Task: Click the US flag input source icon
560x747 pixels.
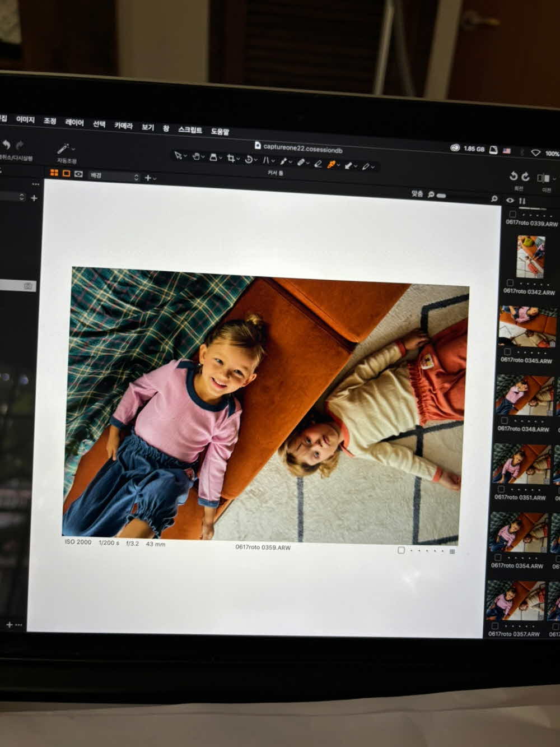Action: tap(507, 151)
